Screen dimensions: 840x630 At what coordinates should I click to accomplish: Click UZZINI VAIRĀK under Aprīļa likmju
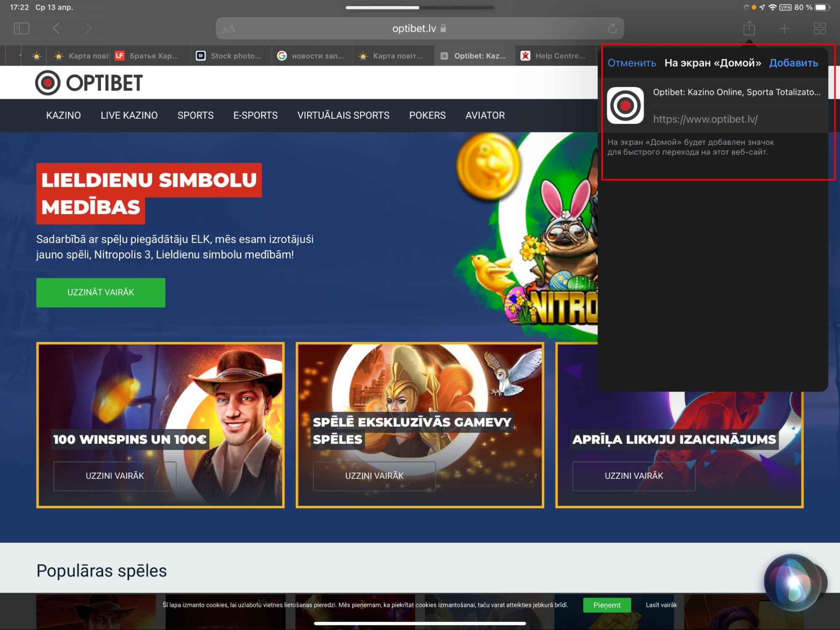(634, 476)
